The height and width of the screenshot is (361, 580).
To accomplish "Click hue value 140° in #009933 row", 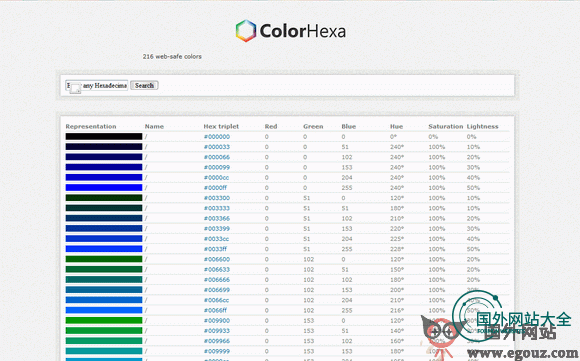I will [x=397, y=331].
